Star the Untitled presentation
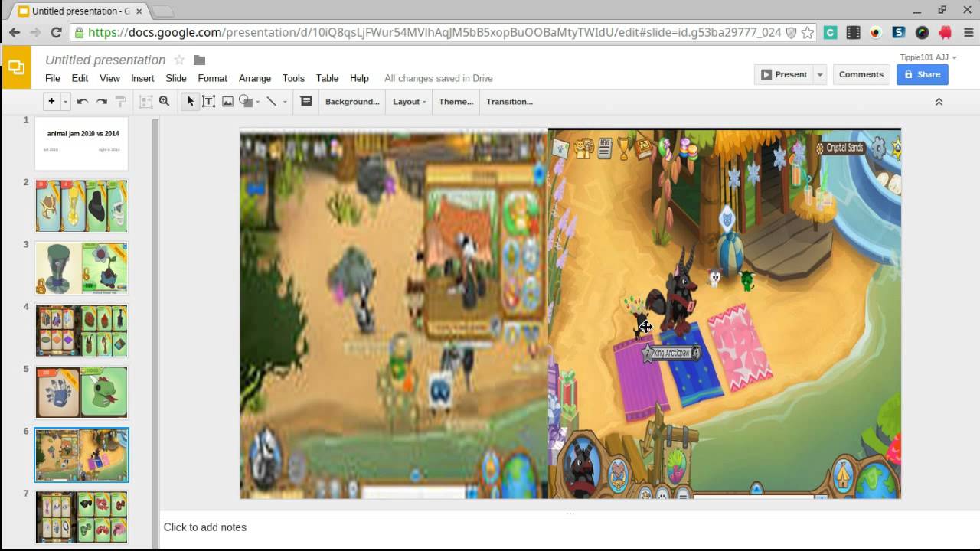 point(179,60)
